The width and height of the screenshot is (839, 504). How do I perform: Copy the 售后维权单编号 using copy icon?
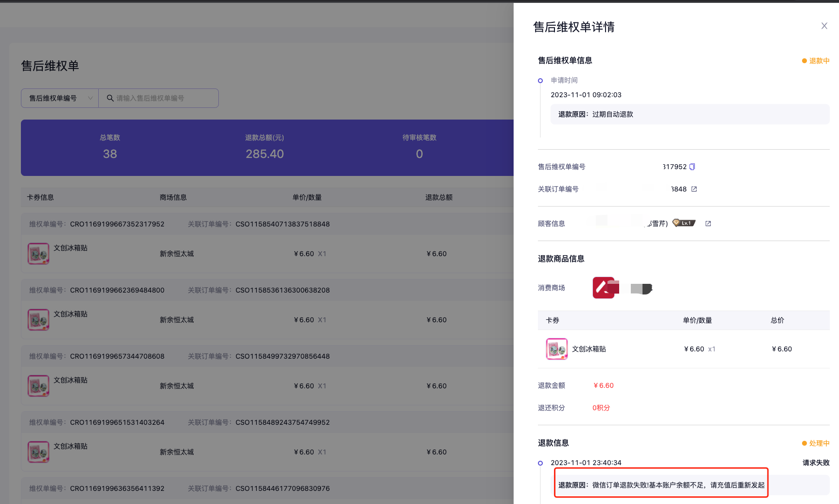pyautogui.click(x=692, y=167)
